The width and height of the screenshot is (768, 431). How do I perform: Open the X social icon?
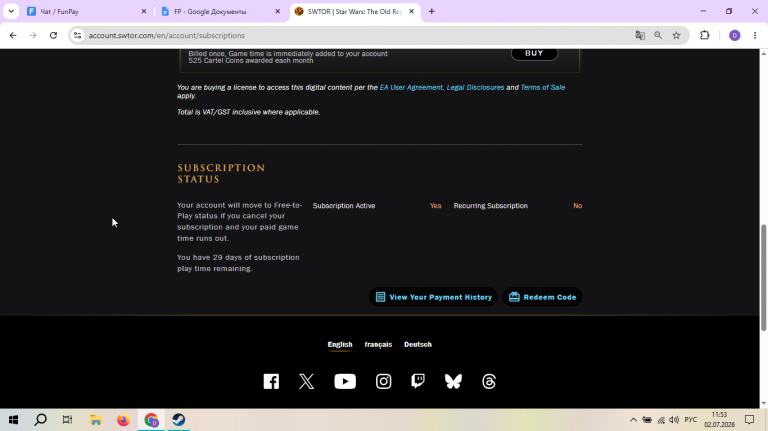pos(307,381)
